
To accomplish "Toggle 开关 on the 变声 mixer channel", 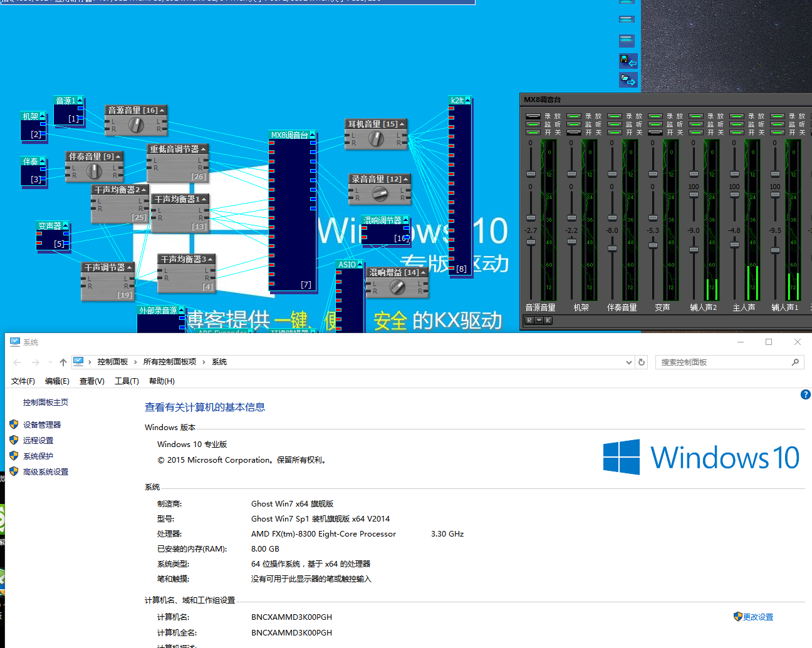I will 655,132.
